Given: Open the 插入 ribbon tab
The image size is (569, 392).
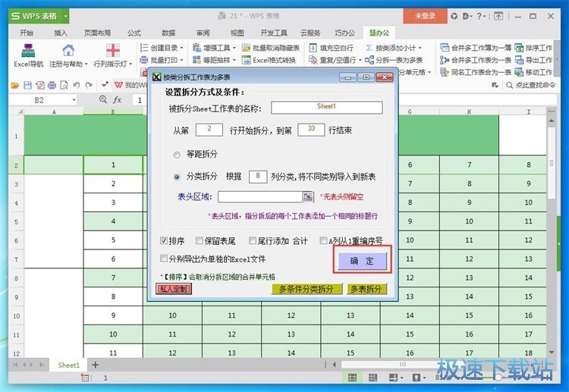Looking at the screenshot, I should (x=61, y=33).
